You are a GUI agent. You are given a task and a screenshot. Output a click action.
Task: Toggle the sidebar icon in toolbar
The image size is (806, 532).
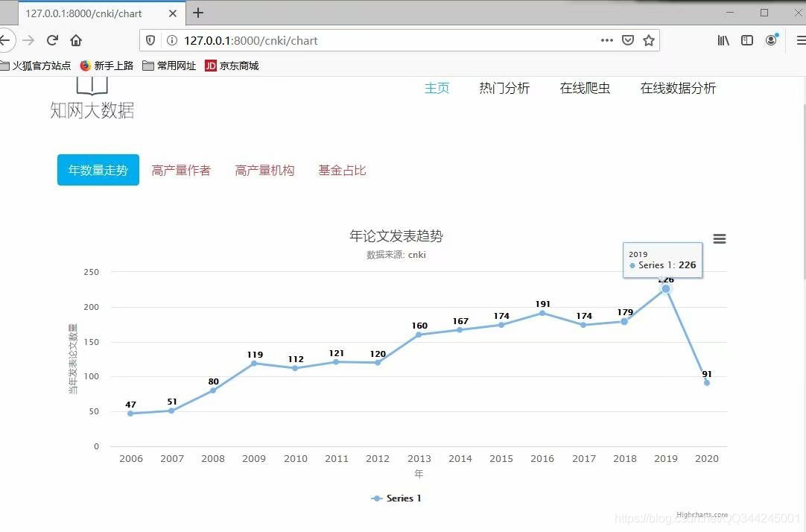(747, 40)
